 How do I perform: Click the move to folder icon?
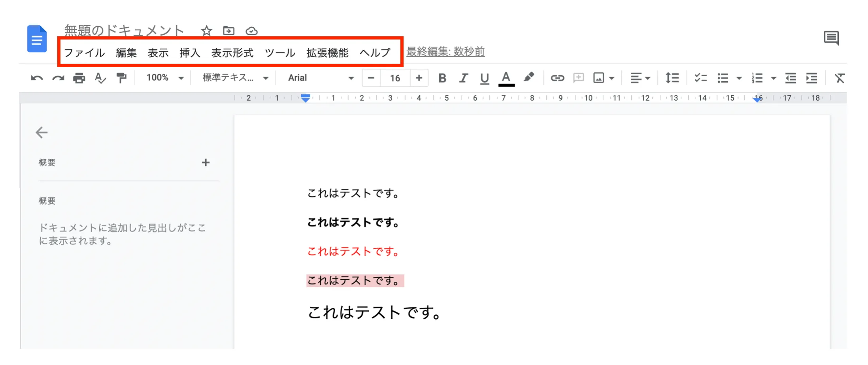point(228,30)
